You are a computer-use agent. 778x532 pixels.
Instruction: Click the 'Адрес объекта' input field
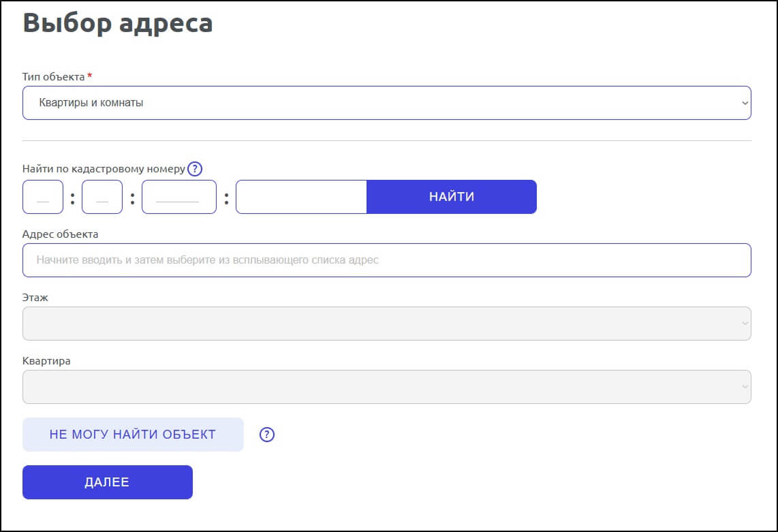click(x=386, y=260)
